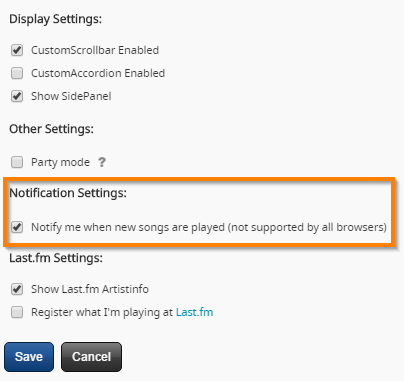The width and height of the screenshot is (404, 381).
Task: Click the CustomAccordion Enabled label text
Action: [x=98, y=73]
